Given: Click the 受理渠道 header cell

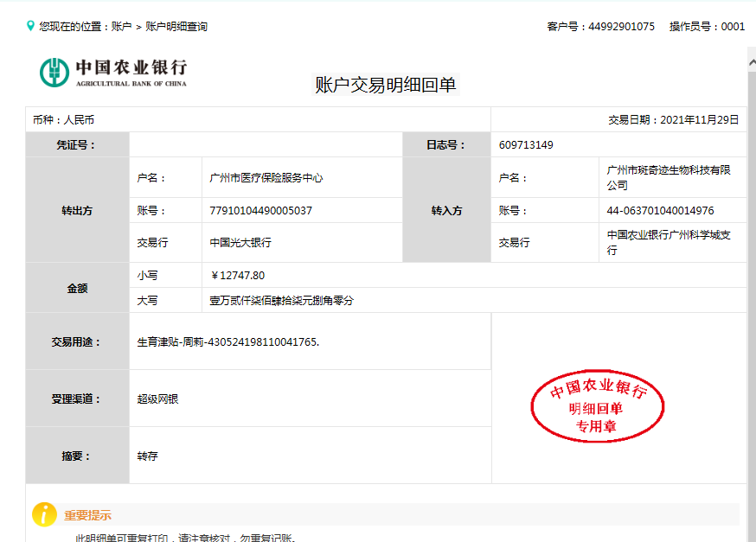Looking at the screenshot, I should (77, 399).
